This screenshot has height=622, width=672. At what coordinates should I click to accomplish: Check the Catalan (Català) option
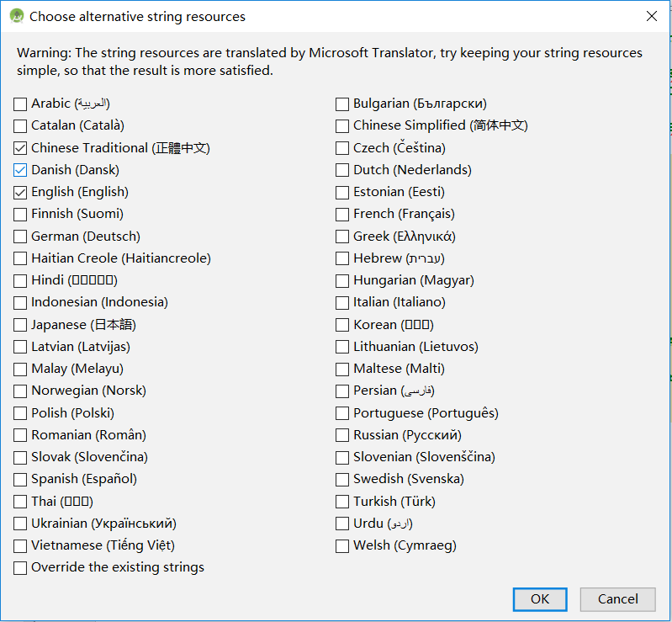coord(20,126)
